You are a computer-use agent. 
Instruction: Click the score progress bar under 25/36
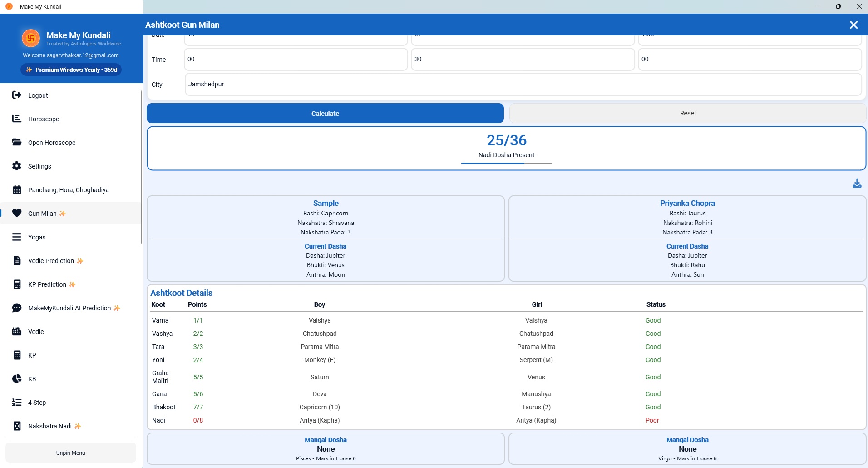point(506,163)
